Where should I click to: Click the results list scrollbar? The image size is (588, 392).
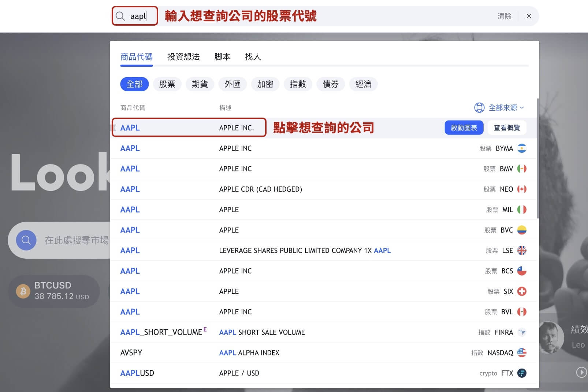coord(537,158)
